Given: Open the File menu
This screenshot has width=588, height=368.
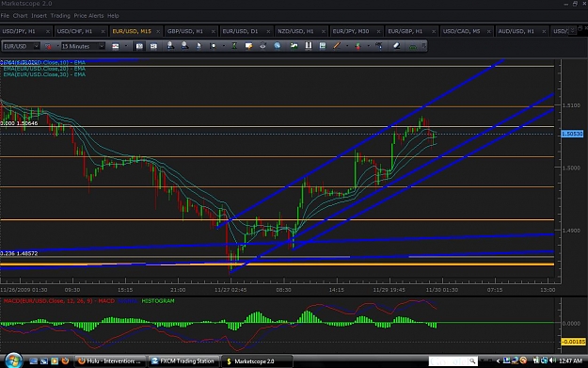Looking at the screenshot, I should tap(5, 16).
